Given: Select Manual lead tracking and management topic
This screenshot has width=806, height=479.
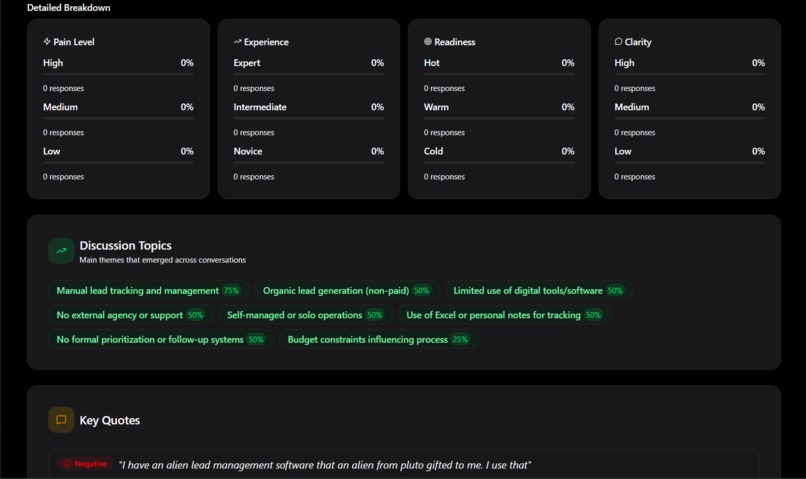Looking at the screenshot, I should [149, 290].
